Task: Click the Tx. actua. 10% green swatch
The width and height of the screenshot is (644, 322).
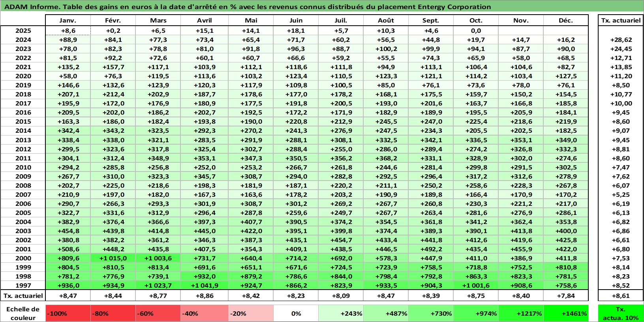Action: point(621,313)
